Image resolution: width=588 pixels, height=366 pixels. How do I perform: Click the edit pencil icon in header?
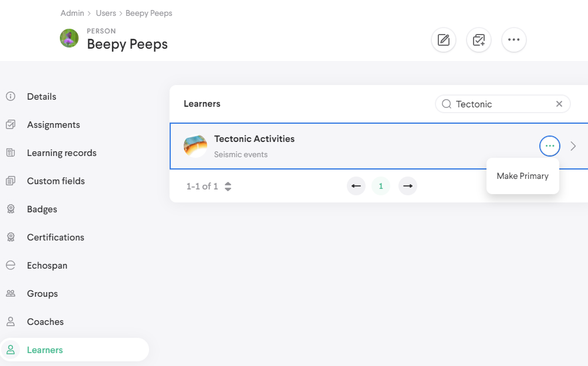point(444,40)
